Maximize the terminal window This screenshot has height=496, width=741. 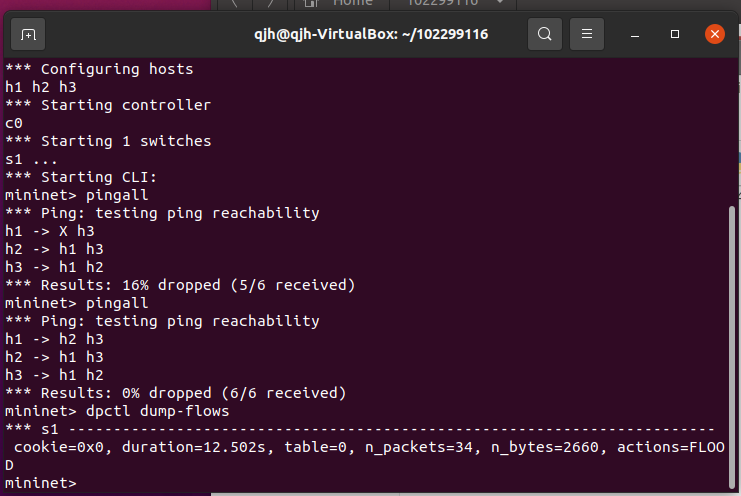[675, 34]
